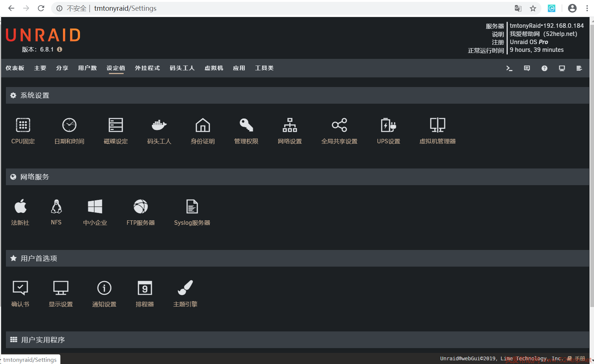Open UPS设置 battery icon

[x=388, y=125]
